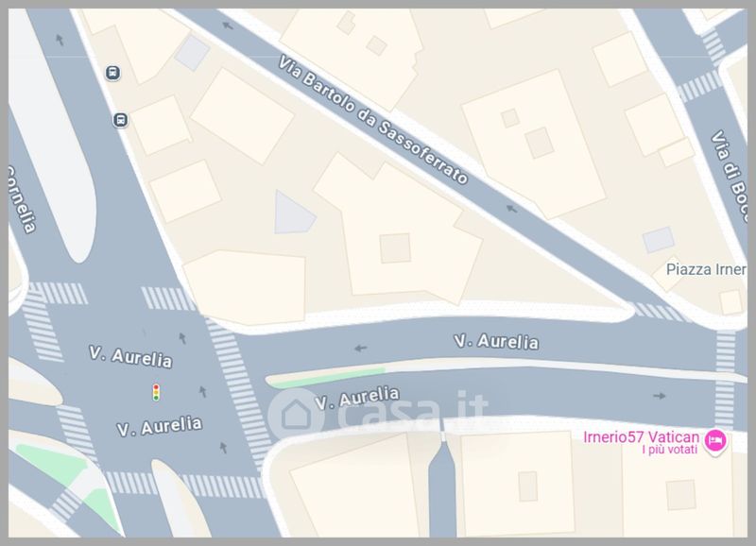Click the Irnerio57 Vatican label
Image resolution: width=756 pixels, height=546 pixels.
[x=641, y=437]
